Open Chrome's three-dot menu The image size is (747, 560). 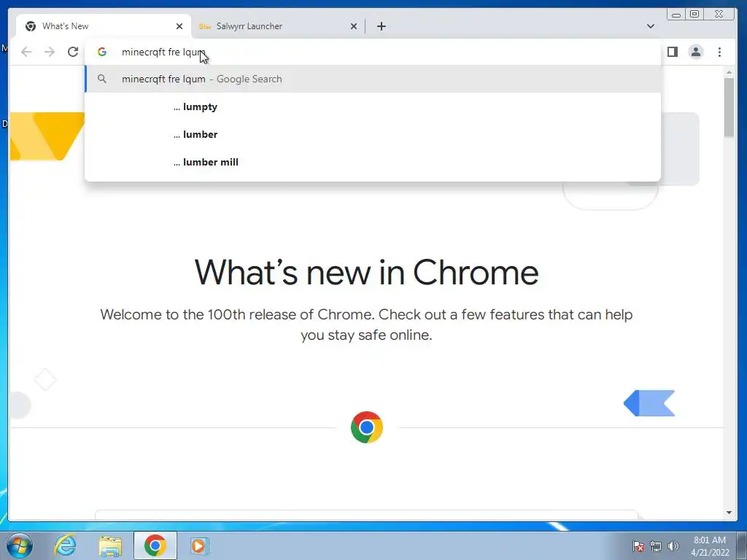tap(719, 52)
